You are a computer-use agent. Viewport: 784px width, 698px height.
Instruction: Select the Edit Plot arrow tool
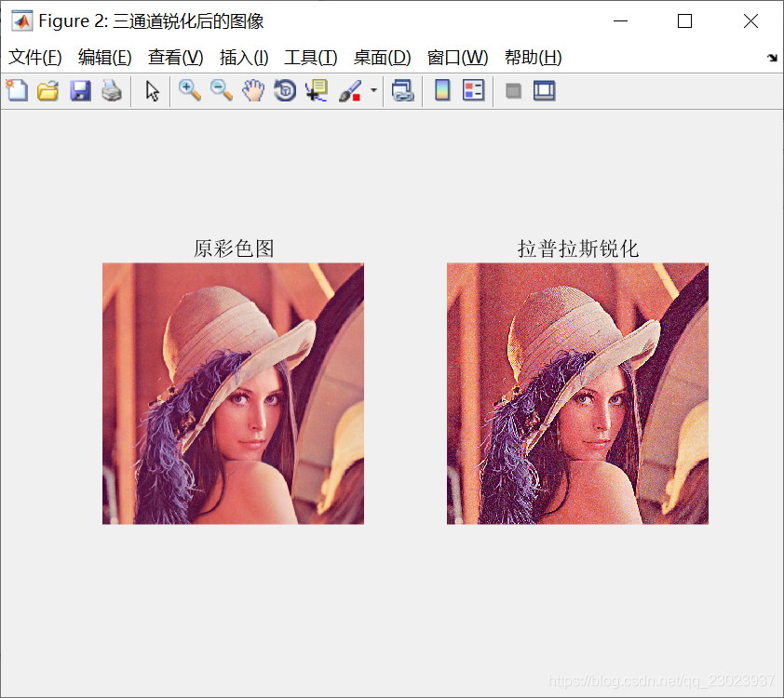(x=152, y=91)
